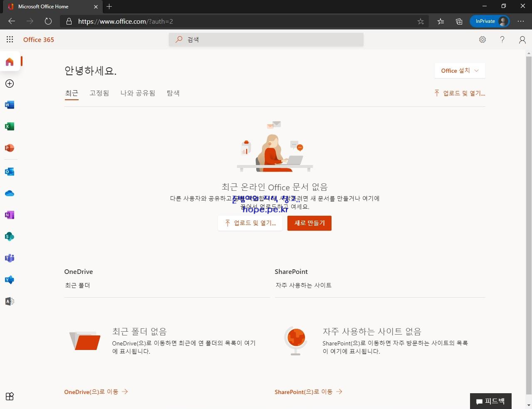The width and height of the screenshot is (532, 409).
Task: Add page to favorites star icon
Action: point(421,21)
